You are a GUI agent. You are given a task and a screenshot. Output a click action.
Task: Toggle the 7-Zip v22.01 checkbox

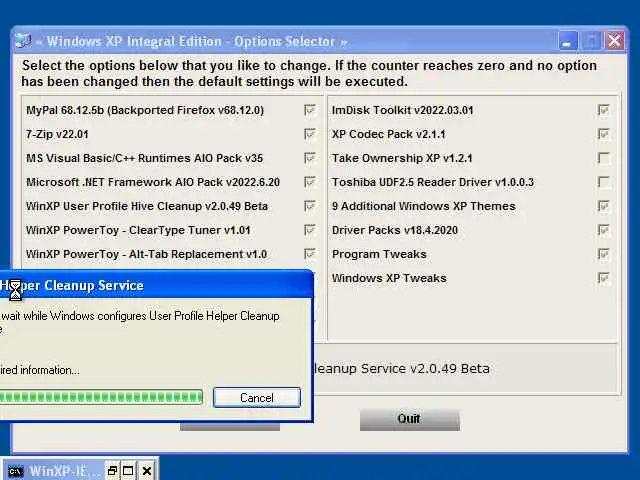[x=310, y=134]
